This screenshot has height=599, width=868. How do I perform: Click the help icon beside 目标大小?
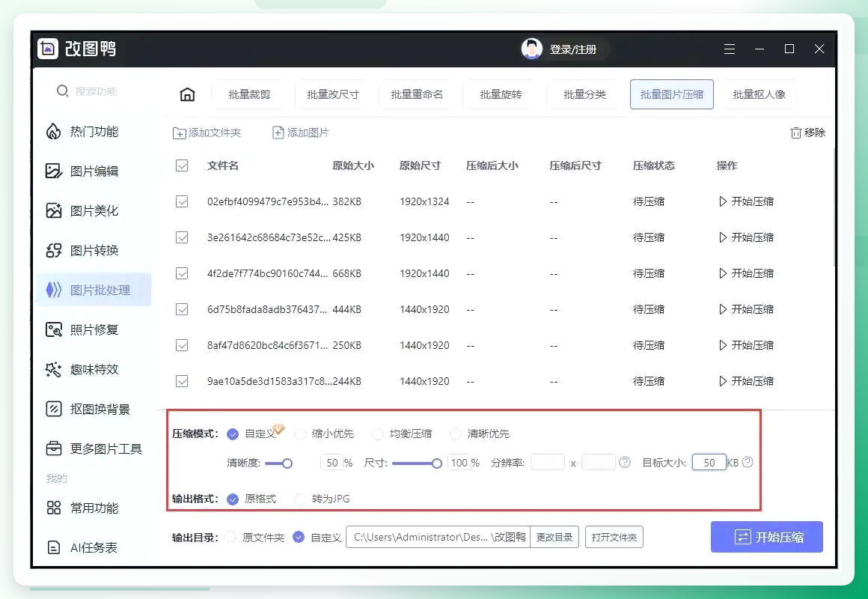pos(748,462)
